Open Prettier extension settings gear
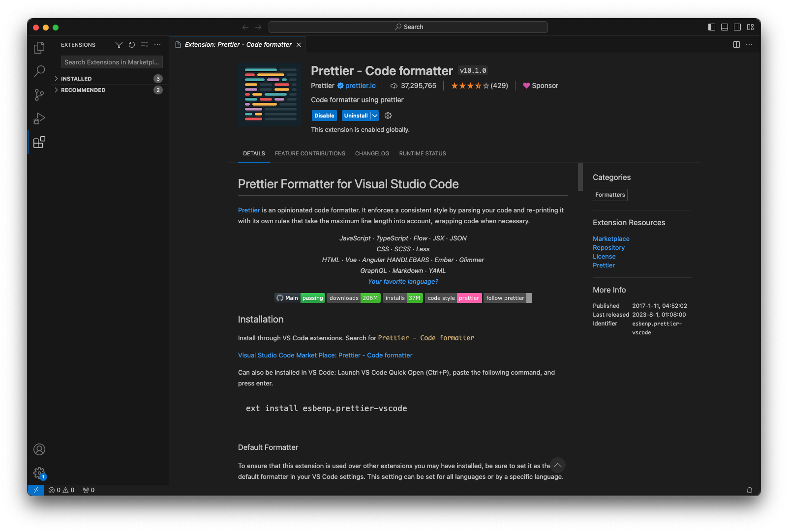Screen dimensions: 788x532 coord(388,116)
